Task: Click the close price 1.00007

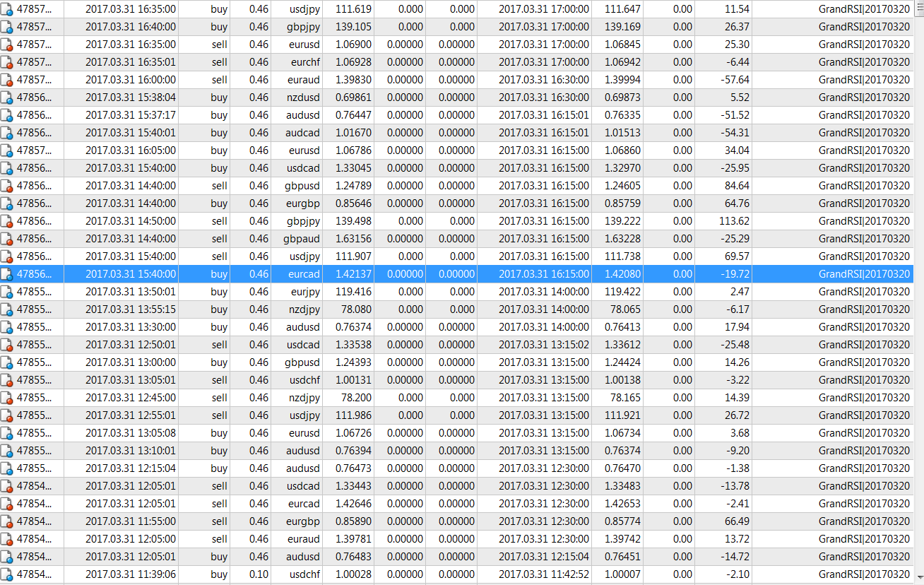Action: [x=621, y=574]
